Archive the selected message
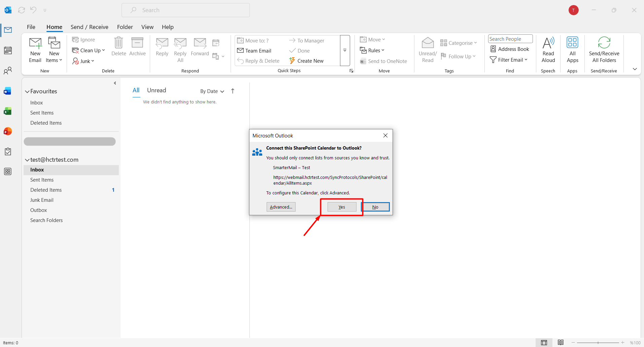 [x=137, y=46]
